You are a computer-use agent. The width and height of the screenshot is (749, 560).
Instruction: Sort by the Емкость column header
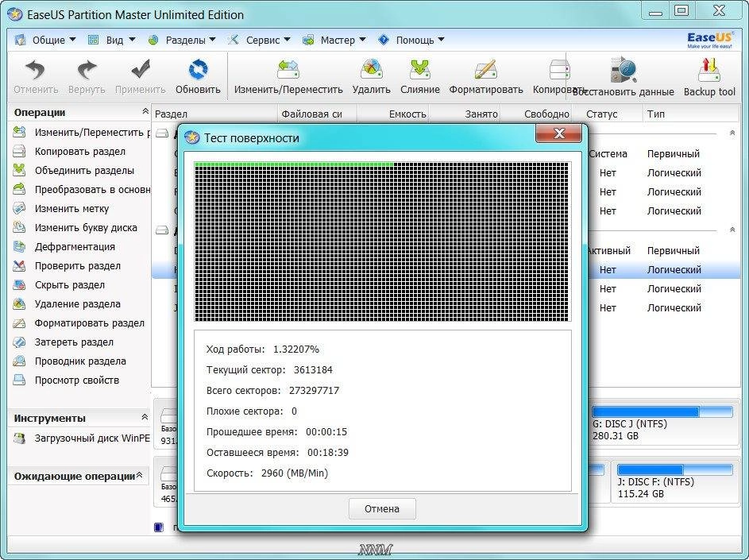pos(392,114)
